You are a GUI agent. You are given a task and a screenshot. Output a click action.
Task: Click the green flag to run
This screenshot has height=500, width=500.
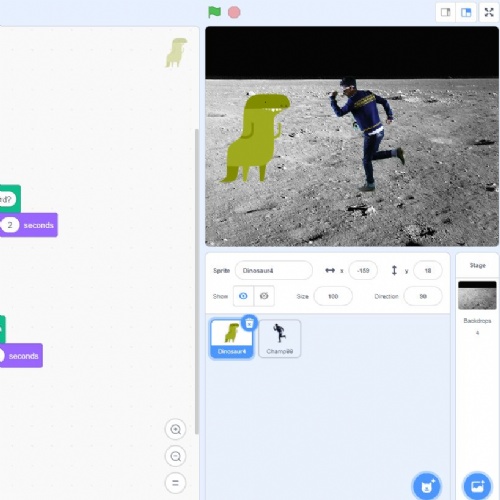tap(214, 12)
